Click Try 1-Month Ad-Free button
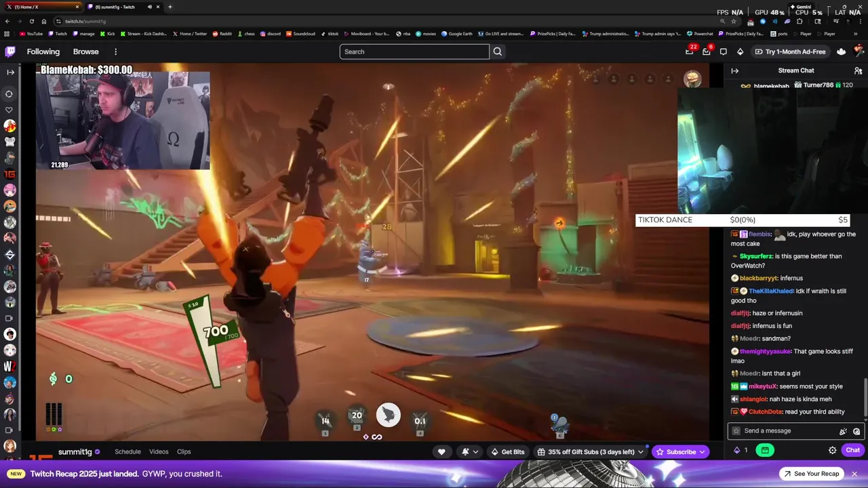 pyautogui.click(x=789, y=52)
